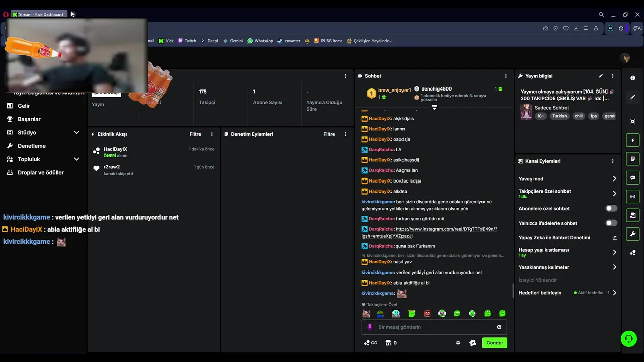Image resolution: width=644 pixels, height=362 pixels.
Task: Click the wrench icon in right sidebar
Action: (632, 234)
